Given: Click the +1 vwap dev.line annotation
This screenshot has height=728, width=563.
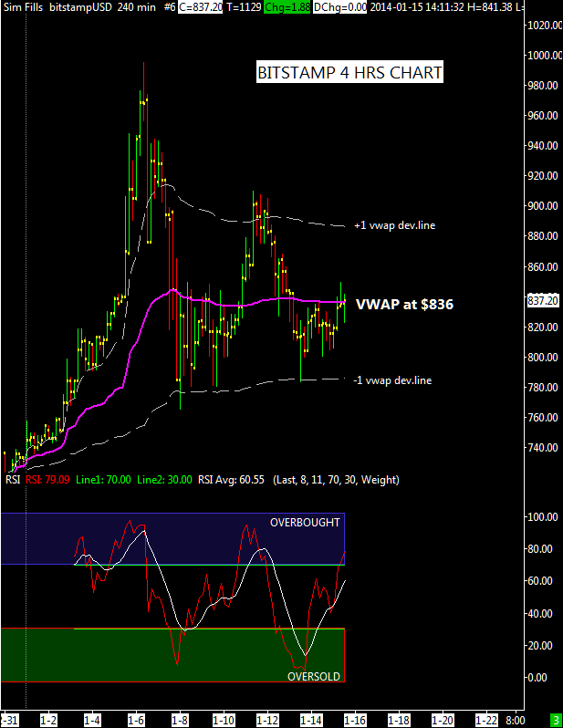Looking at the screenshot, I should [394, 224].
